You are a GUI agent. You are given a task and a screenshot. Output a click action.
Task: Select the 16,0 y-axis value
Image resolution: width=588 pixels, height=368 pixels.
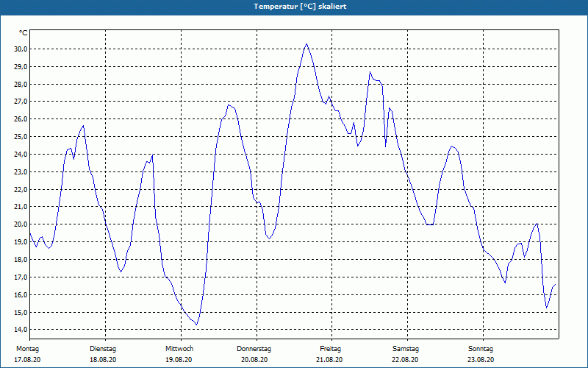[x=21, y=295]
